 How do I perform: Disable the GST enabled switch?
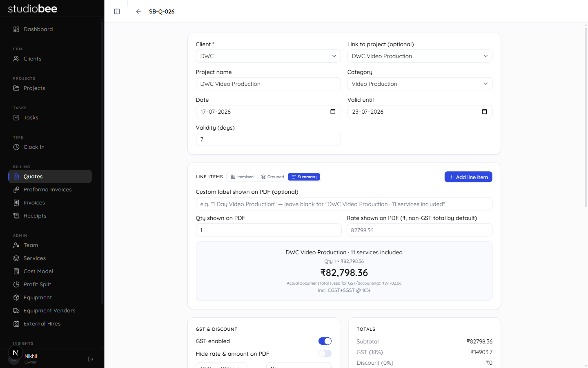325,341
